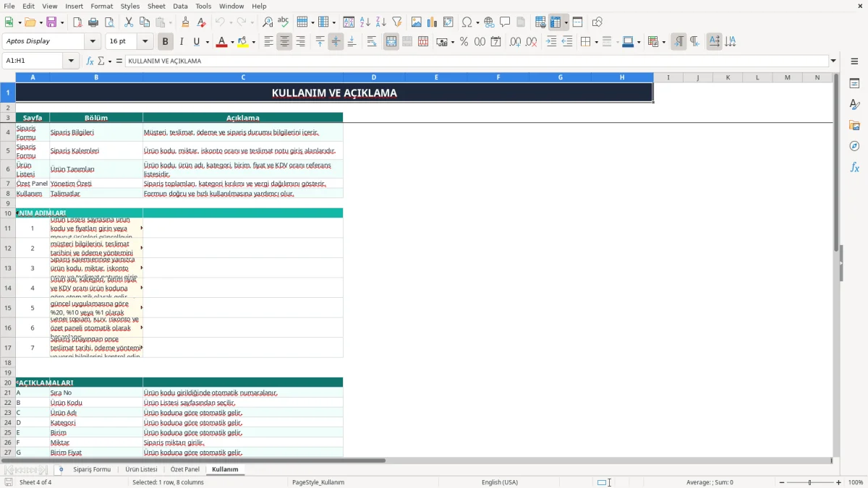The height and width of the screenshot is (488, 868).
Task: Open the File menu
Action: (9, 6)
